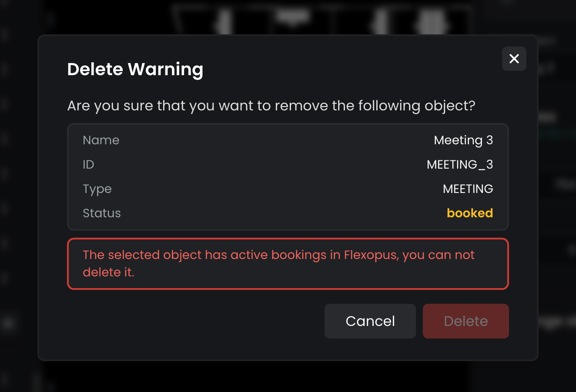Image resolution: width=576 pixels, height=392 pixels.
Task: Click the red active bookings error message
Action: [278, 255]
